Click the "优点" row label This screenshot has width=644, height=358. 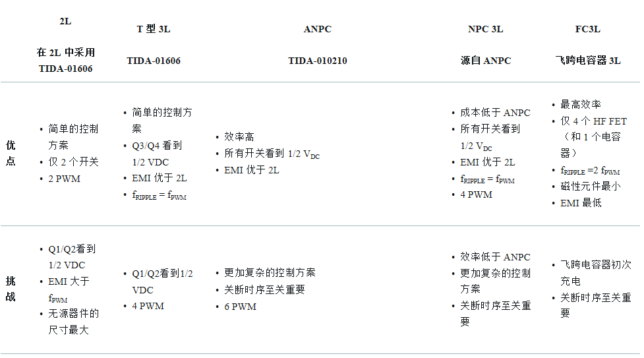[11, 153]
